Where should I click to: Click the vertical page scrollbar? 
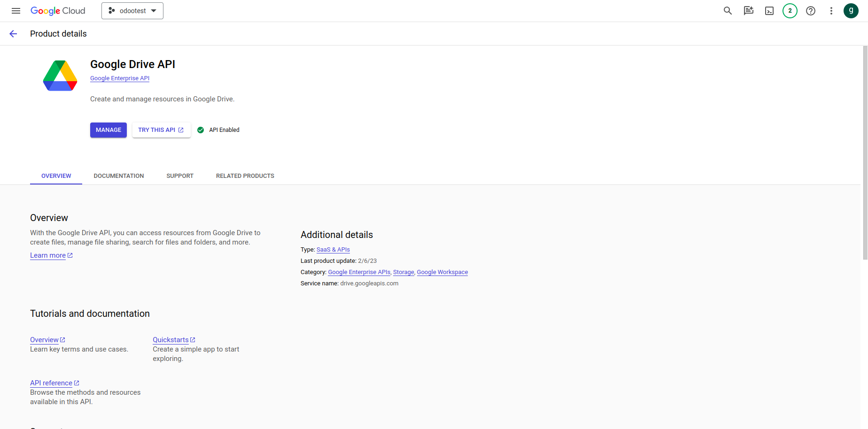click(x=865, y=153)
